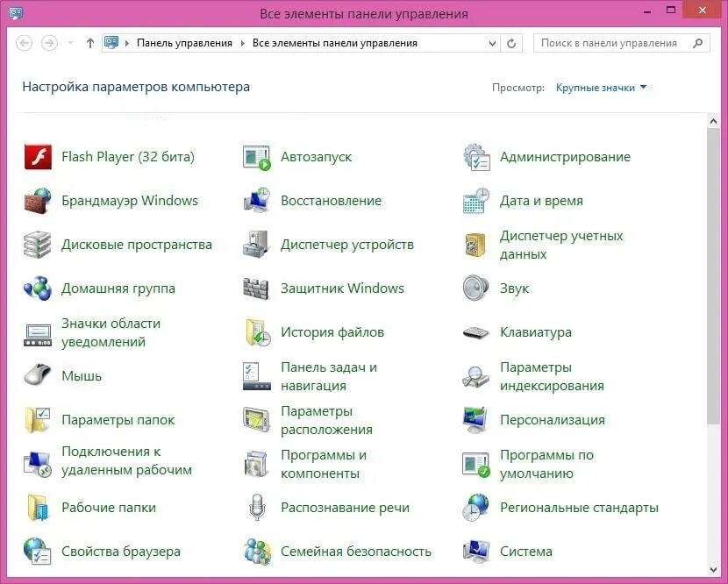The image size is (728, 584).
Task: Click the Forward navigation arrow
Action: (49, 43)
